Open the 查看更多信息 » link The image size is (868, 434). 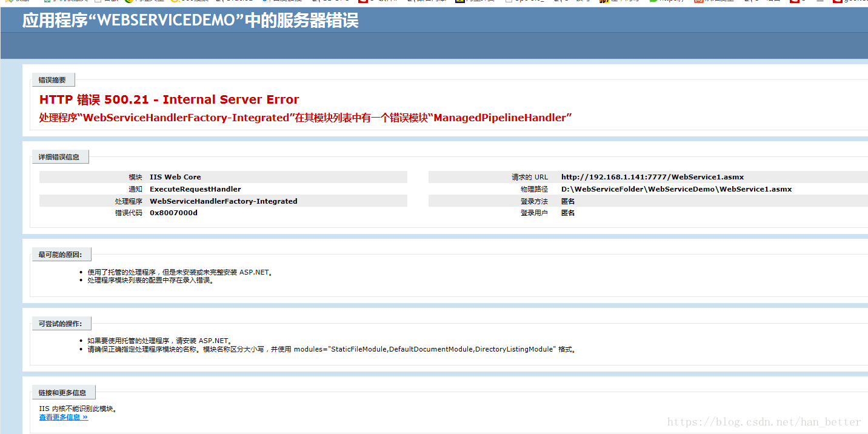pos(64,417)
